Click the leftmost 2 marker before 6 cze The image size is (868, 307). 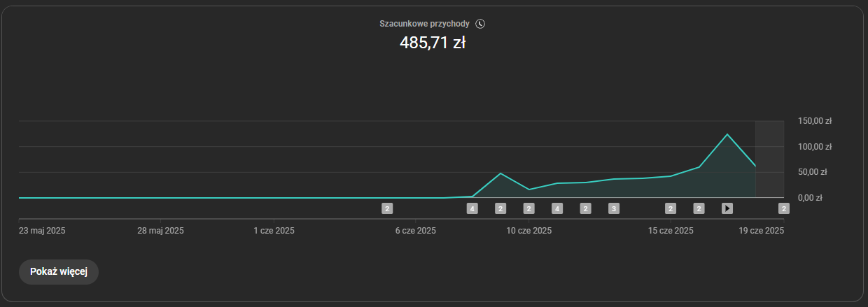(387, 208)
